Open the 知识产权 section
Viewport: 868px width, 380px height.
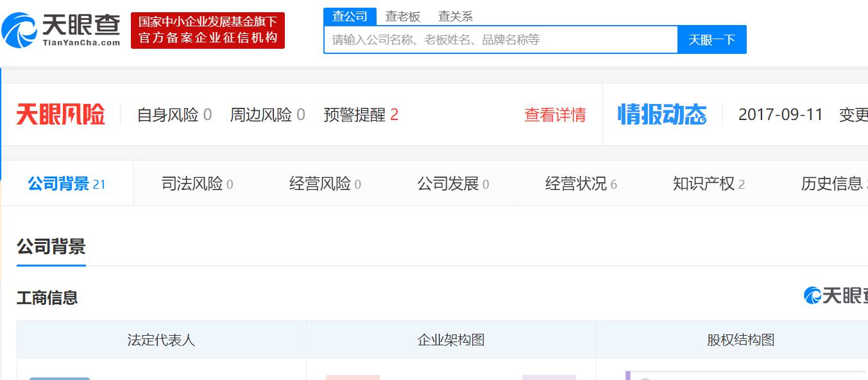703,183
